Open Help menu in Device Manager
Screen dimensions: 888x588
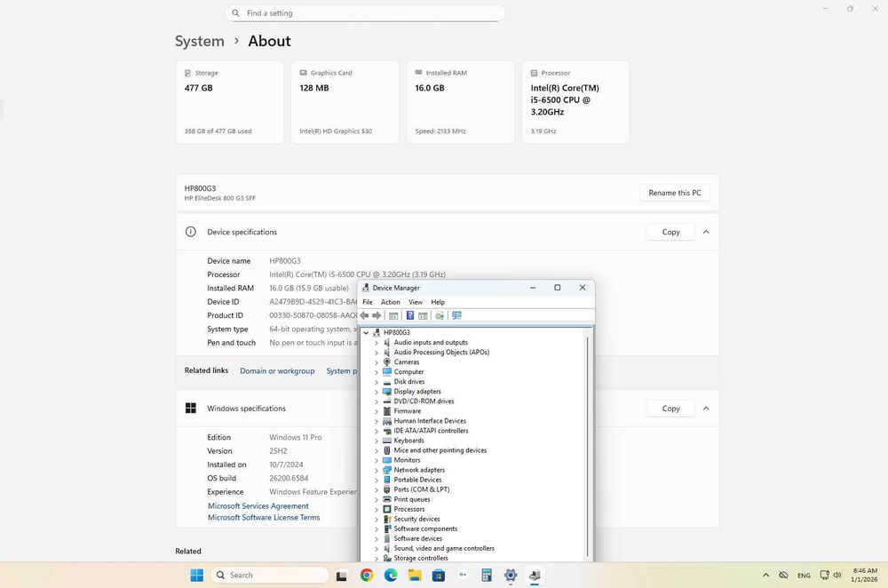(438, 302)
